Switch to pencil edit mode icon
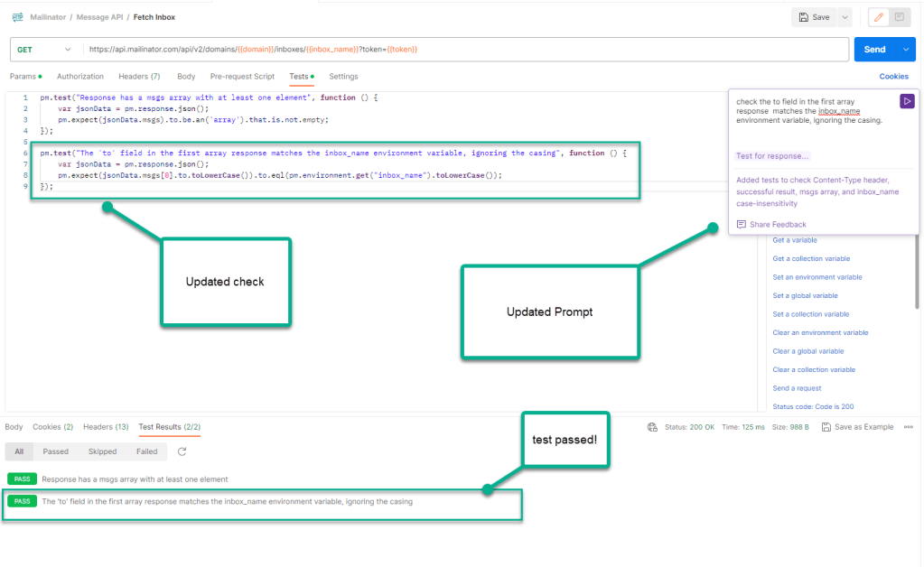 (x=878, y=17)
